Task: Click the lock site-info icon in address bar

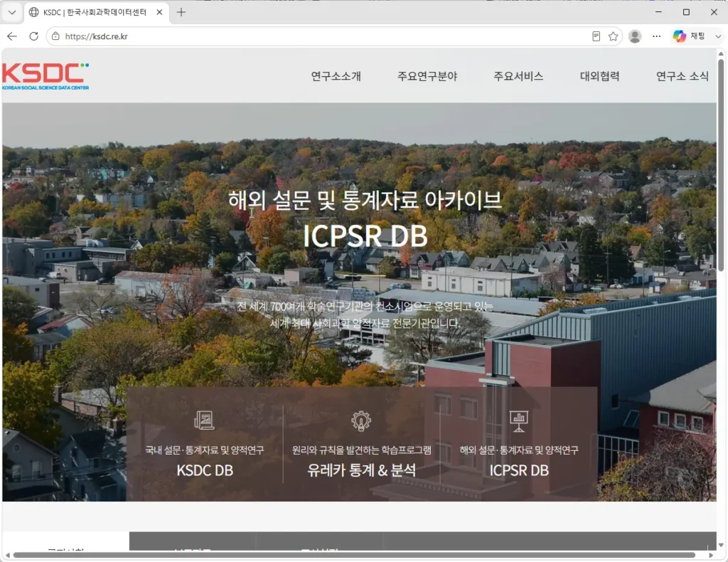Action: point(55,36)
